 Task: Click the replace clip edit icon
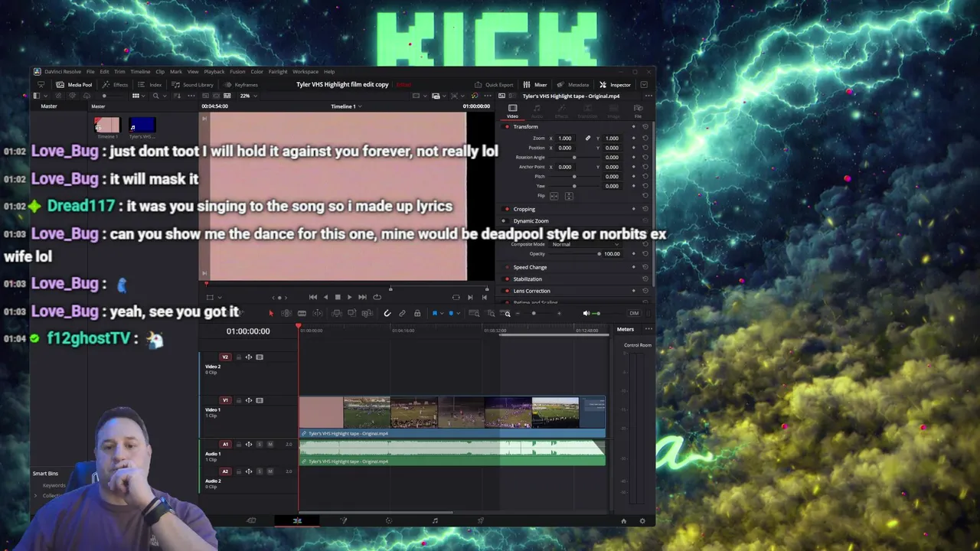(x=367, y=313)
